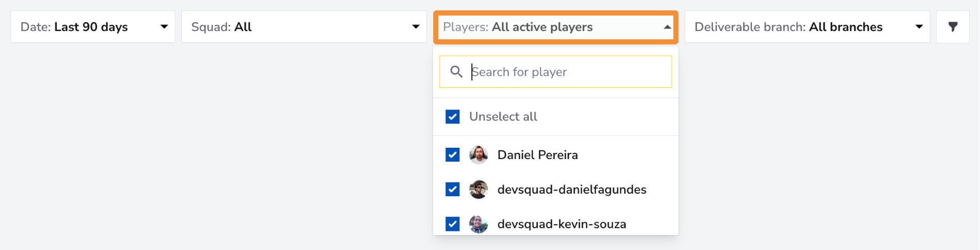Click the magnifier search icon
This screenshot has height=250, width=980.
click(x=456, y=72)
